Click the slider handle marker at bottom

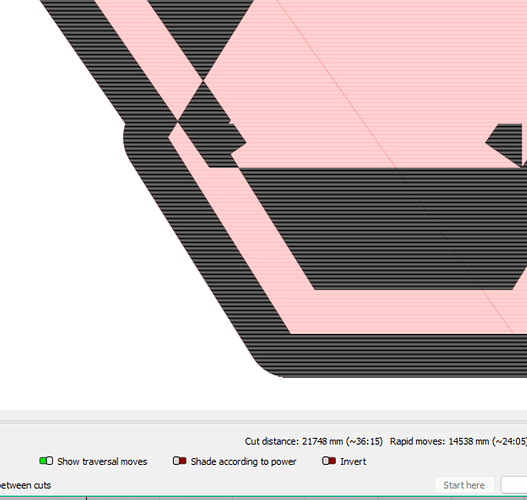click(86, 498)
